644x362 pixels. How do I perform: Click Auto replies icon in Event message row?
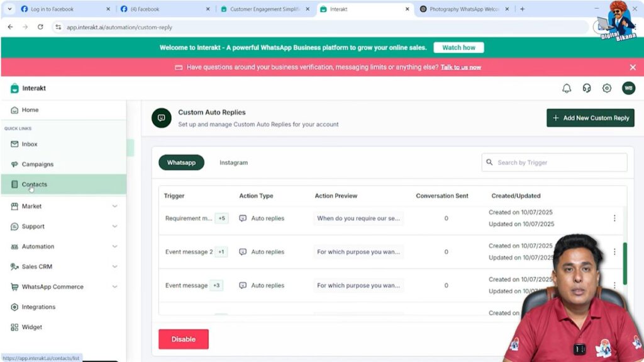tap(243, 285)
